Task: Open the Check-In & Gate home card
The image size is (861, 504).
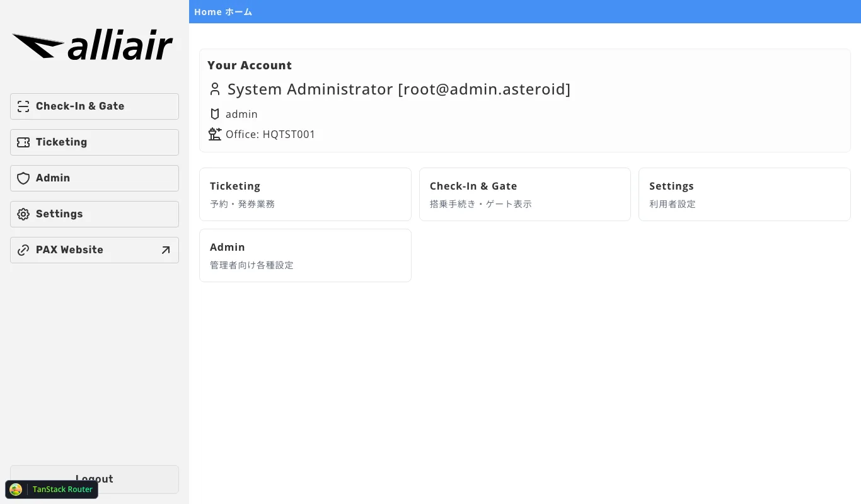Action: coord(524,194)
